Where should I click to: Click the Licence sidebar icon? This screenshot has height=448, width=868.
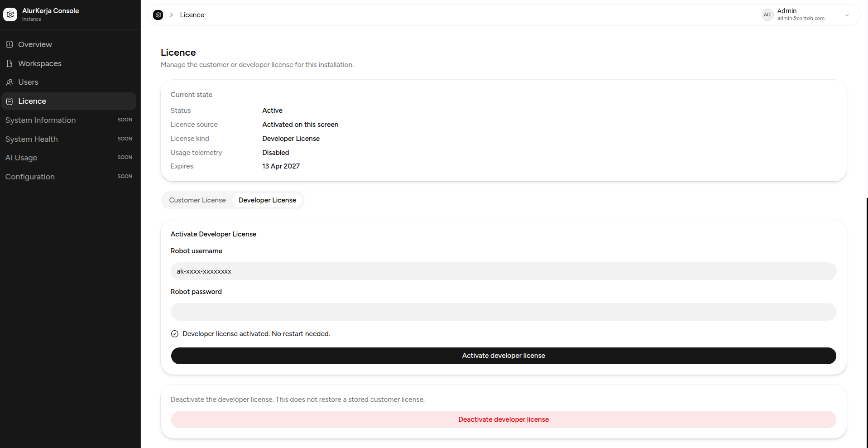pyautogui.click(x=10, y=101)
